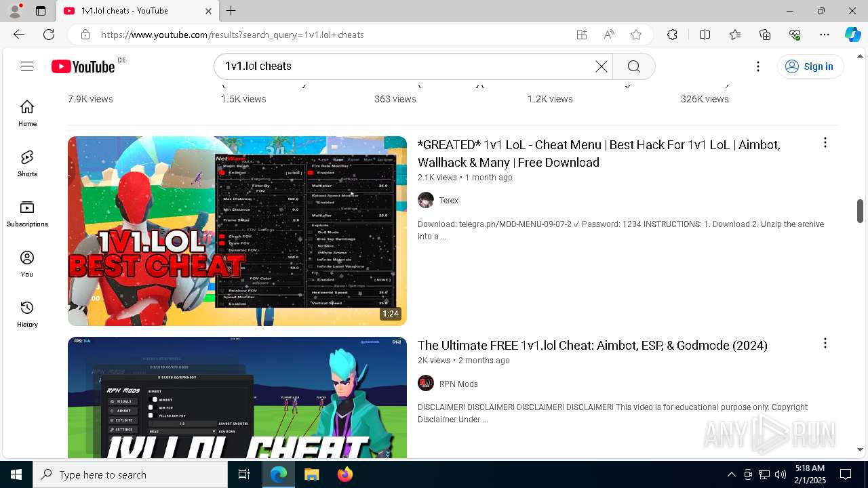Open Browser essentials heart icon
This screenshot has height=488, width=868.
click(x=795, y=35)
